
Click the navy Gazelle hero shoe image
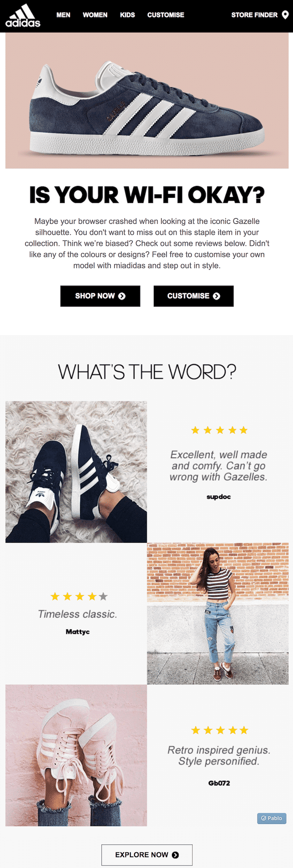point(147,100)
